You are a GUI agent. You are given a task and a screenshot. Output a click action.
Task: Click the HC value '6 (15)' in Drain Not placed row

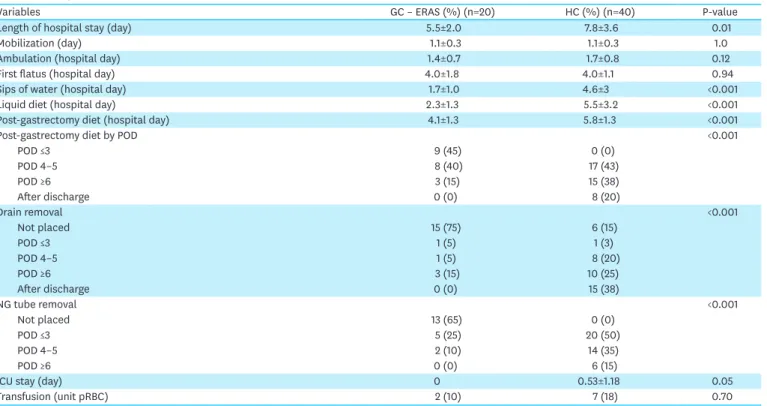(604, 227)
